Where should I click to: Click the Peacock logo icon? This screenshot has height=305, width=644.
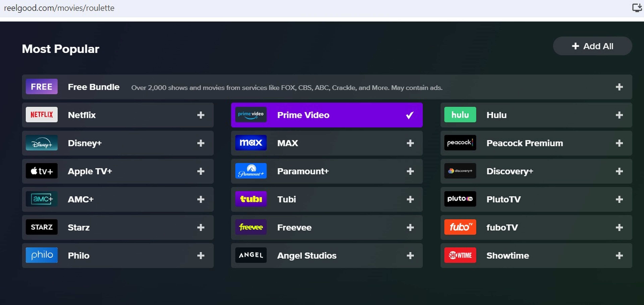pos(460,143)
